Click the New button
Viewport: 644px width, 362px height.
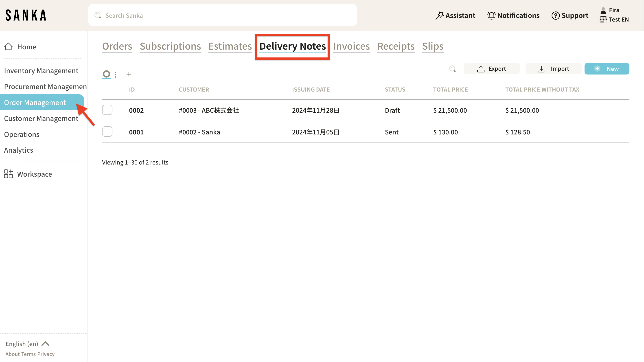pos(607,69)
